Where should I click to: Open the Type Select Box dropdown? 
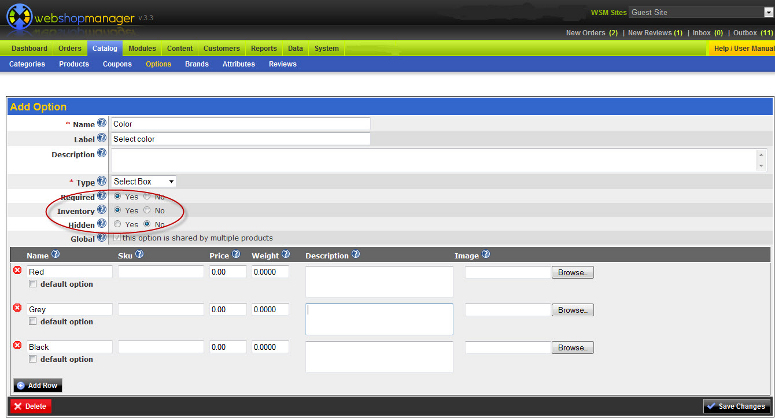[143, 181]
